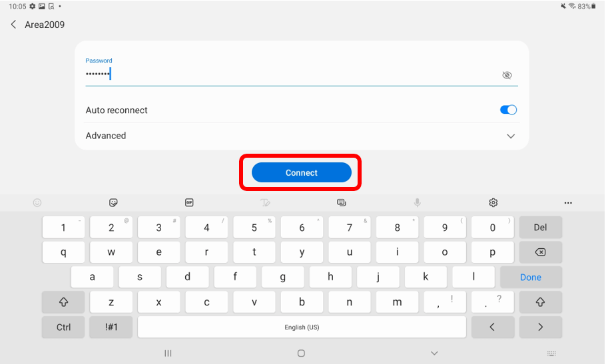This screenshot has height=364, width=608.
Task: Tap the letter q key
Action: [x=63, y=252]
